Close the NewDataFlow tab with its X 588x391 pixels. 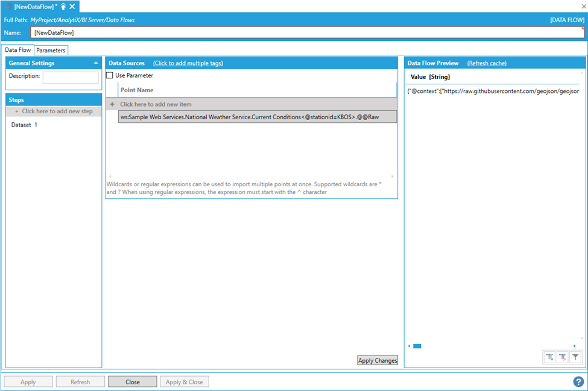pos(72,6)
